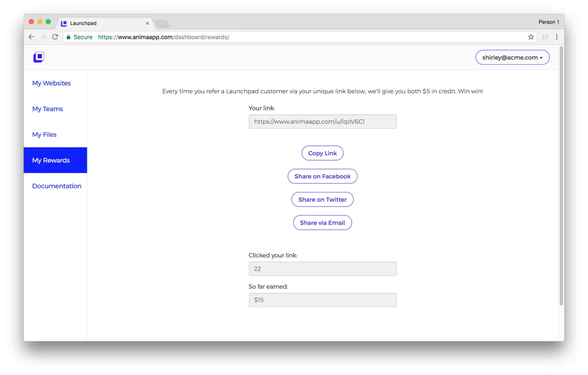Click the green Secure padlock icon
This screenshot has height=375, width=588.
tap(68, 37)
